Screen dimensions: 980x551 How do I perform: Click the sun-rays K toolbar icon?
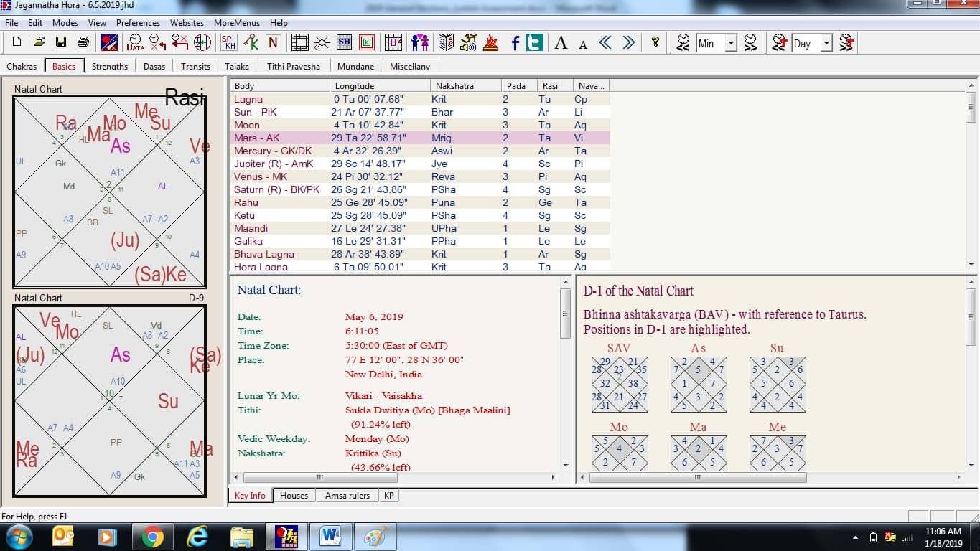(322, 42)
